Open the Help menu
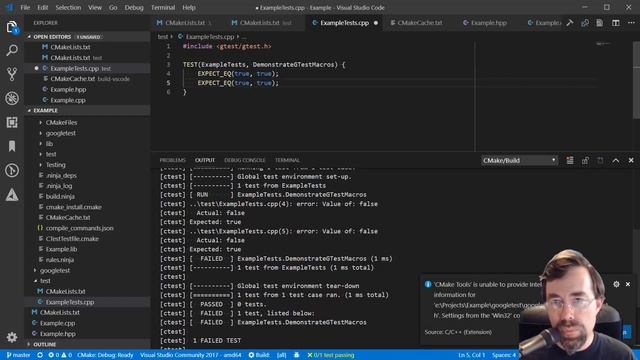The image size is (640, 360). tap(189, 7)
